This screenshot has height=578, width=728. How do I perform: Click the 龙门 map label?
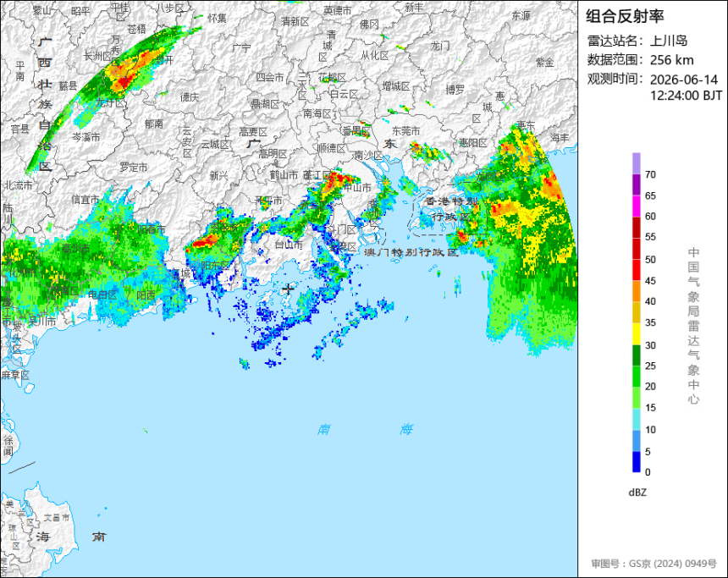(x=440, y=46)
